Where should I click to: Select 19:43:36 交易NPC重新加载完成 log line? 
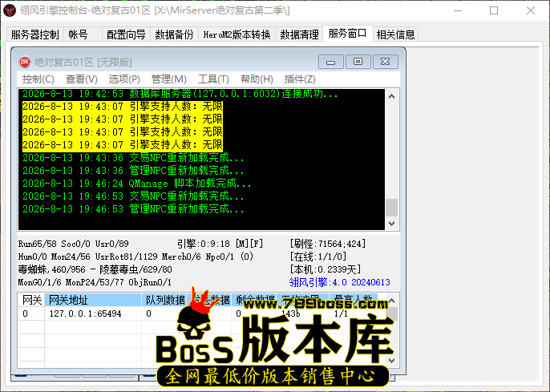coord(133,158)
